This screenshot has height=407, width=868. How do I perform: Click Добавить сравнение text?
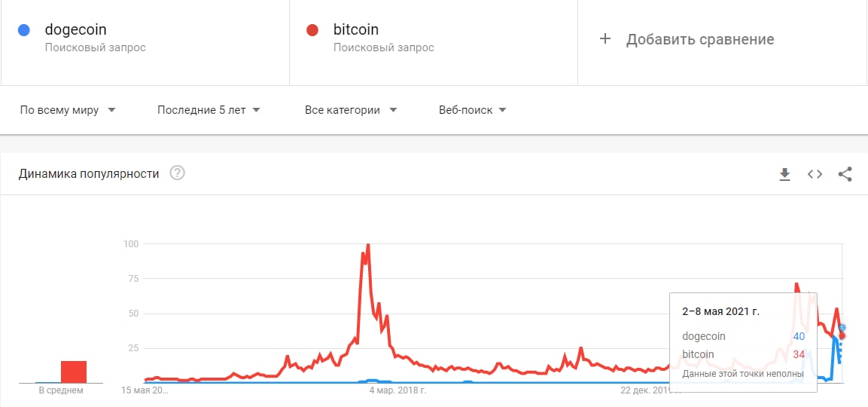click(700, 39)
